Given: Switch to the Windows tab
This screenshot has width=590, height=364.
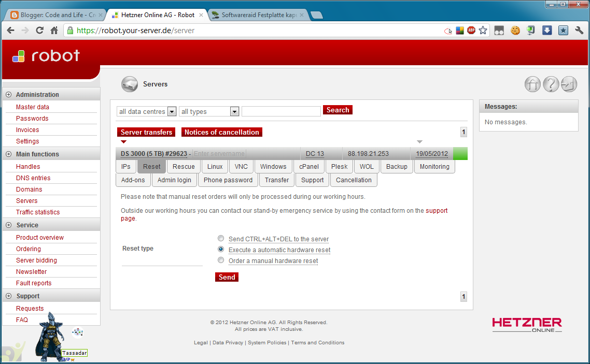Looking at the screenshot, I should point(273,166).
